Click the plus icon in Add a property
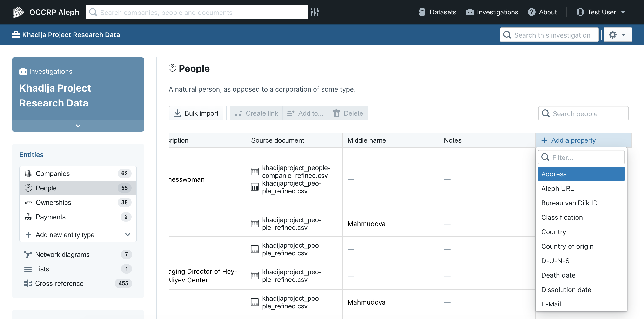 [544, 140]
